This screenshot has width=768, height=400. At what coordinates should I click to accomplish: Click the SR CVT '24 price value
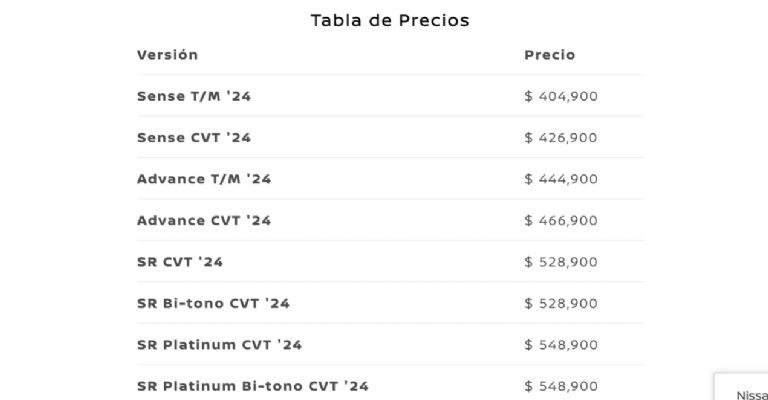click(561, 262)
